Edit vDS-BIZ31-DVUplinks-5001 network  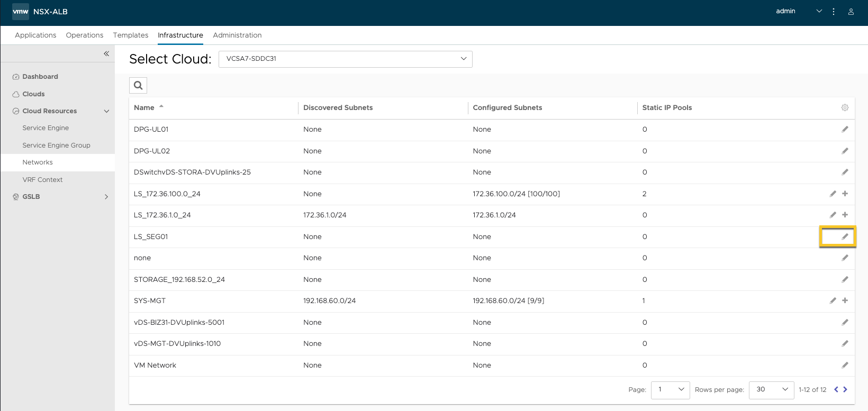(845, 322)
